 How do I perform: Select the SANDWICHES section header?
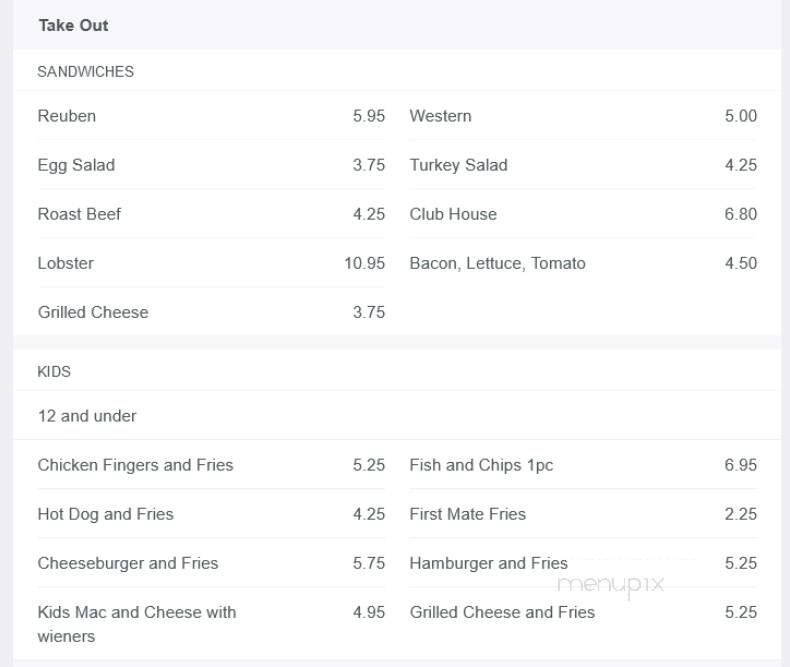coord(86,72)
